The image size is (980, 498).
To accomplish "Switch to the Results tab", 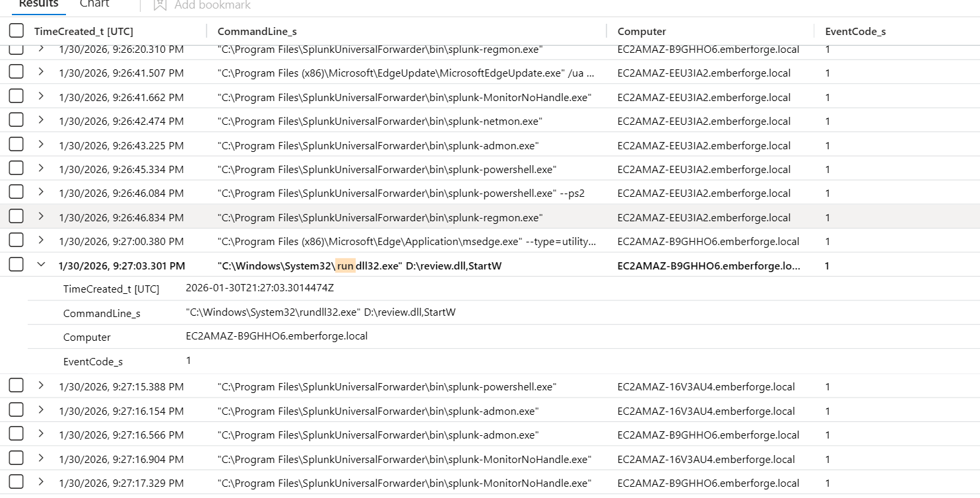I will (x=39, y=5).
